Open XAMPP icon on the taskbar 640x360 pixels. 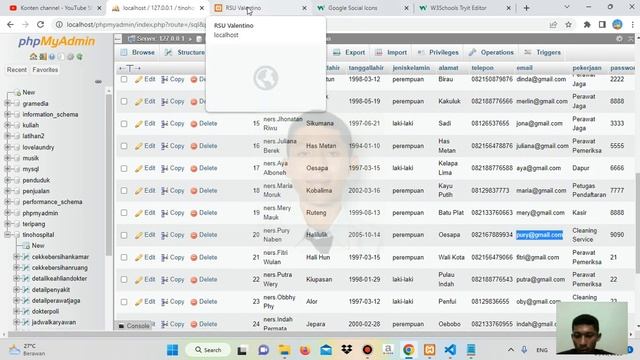pyautogui.click(x=429, y=350)
